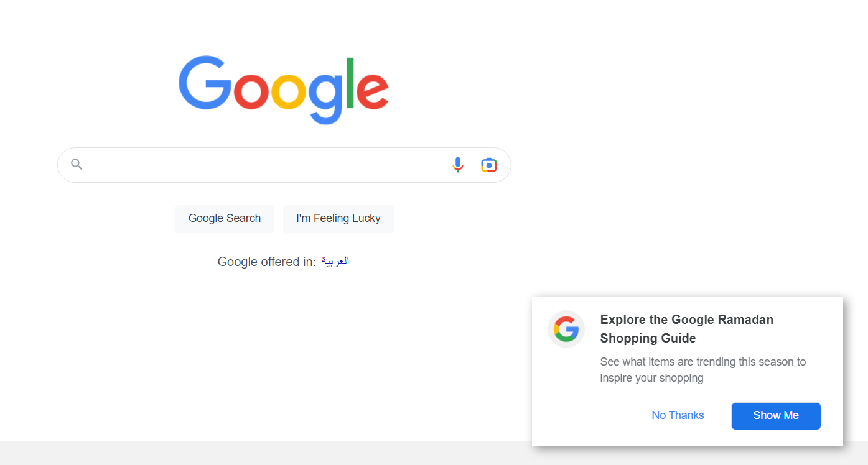
Task: Click the trending items description text
Action: (x=702, y=370)
